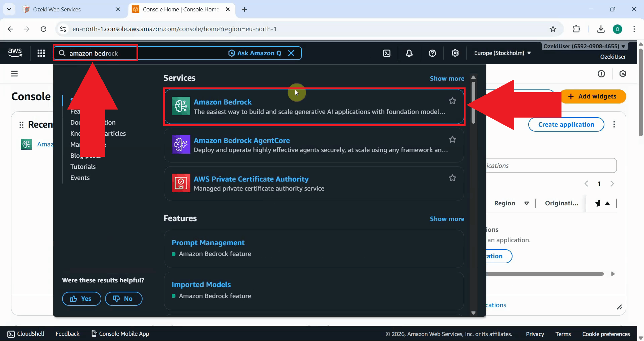Select Events in search category list
This screenshot has height=341, width=644.
coord(80,178)
